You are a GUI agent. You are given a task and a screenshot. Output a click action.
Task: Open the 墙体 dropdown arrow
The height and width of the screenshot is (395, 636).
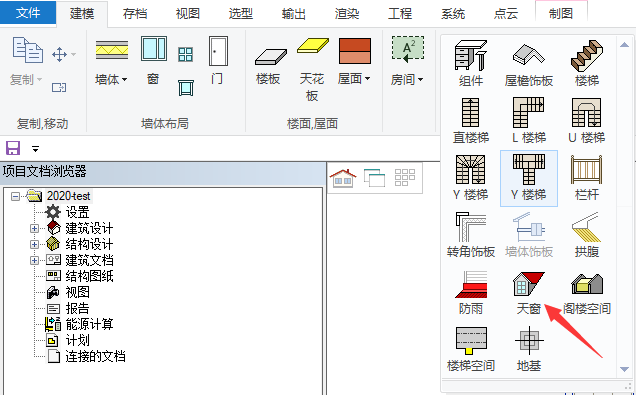[x=124, y=79]
